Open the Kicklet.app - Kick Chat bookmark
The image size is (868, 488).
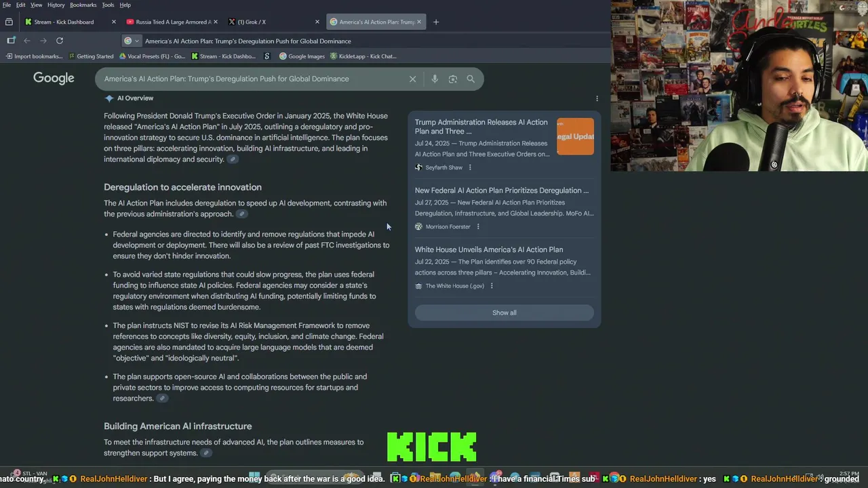pos(363,56)
